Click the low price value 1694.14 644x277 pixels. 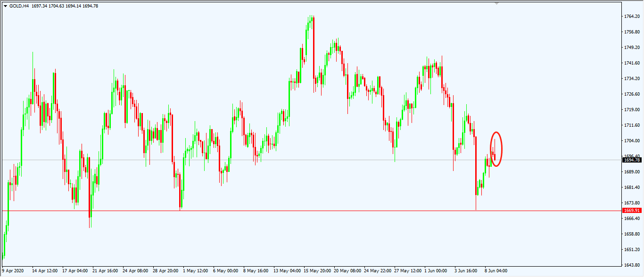click(x=74, y=6)
